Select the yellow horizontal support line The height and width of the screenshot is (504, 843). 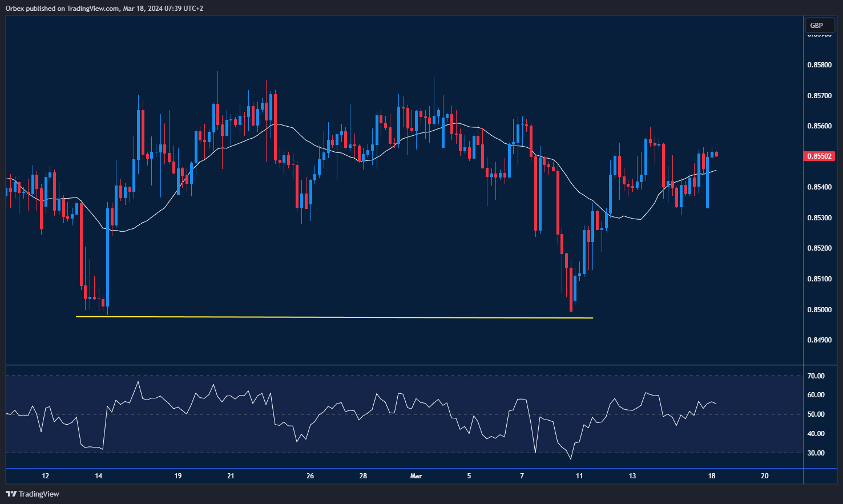tap(334, 317)
